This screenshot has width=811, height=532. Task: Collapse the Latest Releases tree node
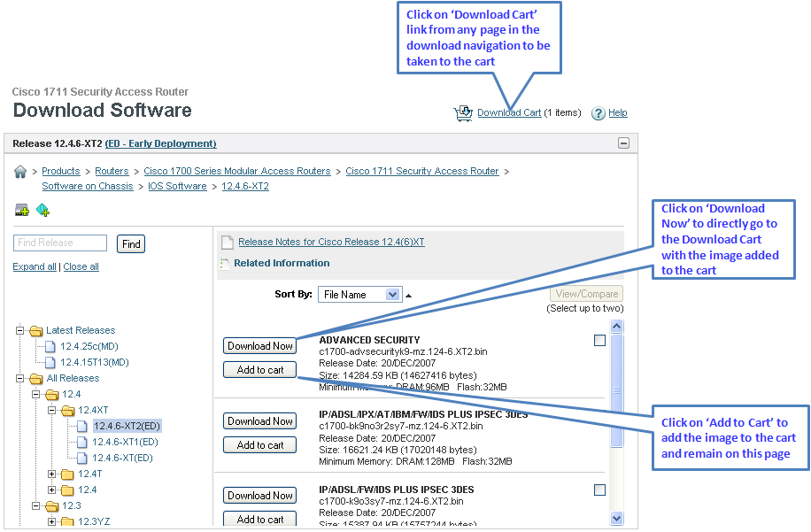(x=19, y=330)
